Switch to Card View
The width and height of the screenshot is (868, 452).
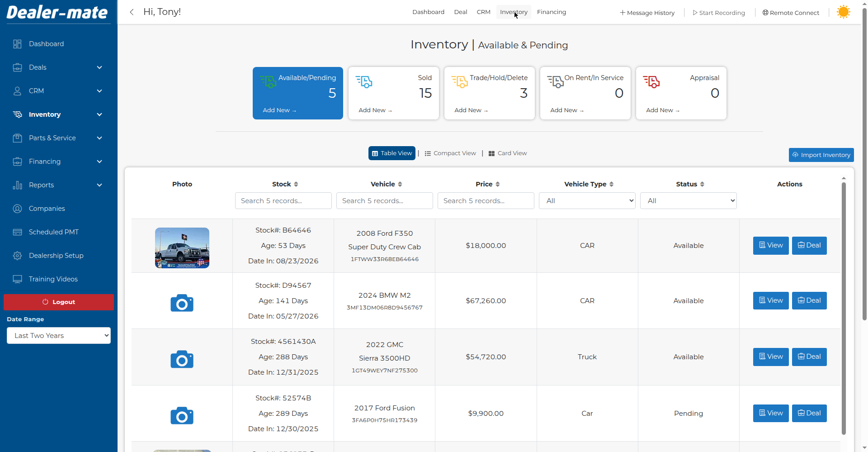508,153
